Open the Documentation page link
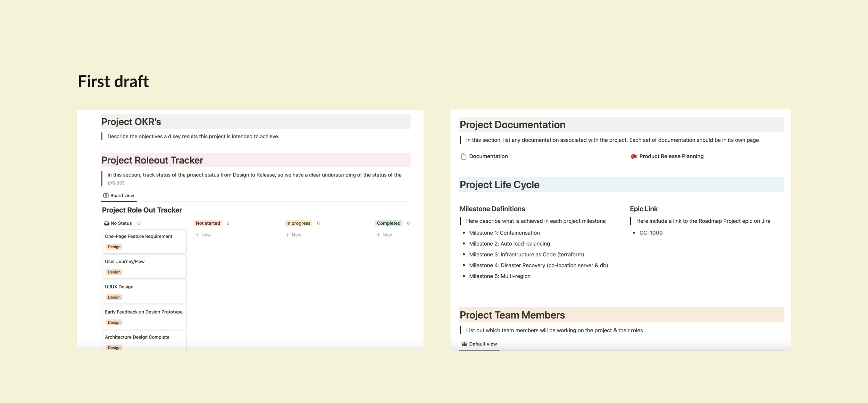The width and height of the screenshot is (868, 403). [488, 156]
